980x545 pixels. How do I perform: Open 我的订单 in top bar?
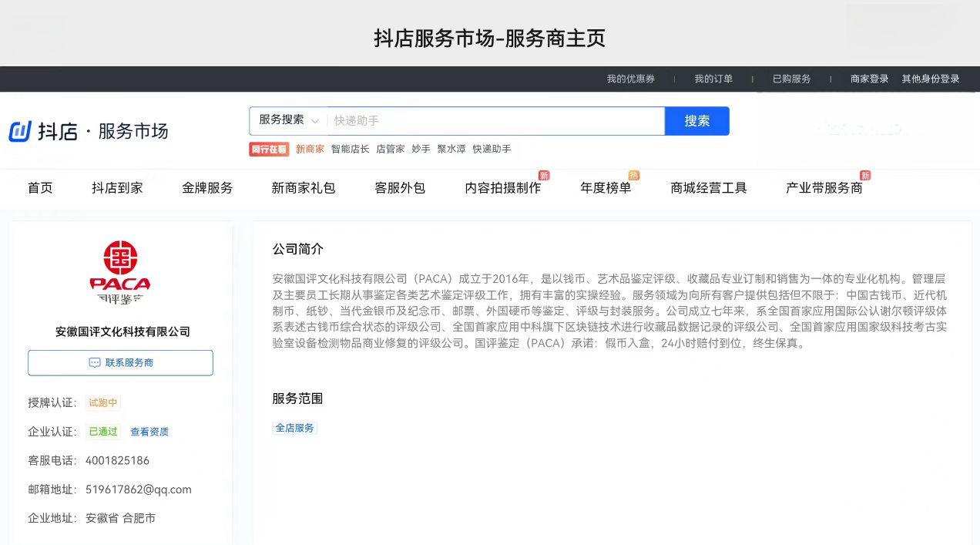pos(713,79)
